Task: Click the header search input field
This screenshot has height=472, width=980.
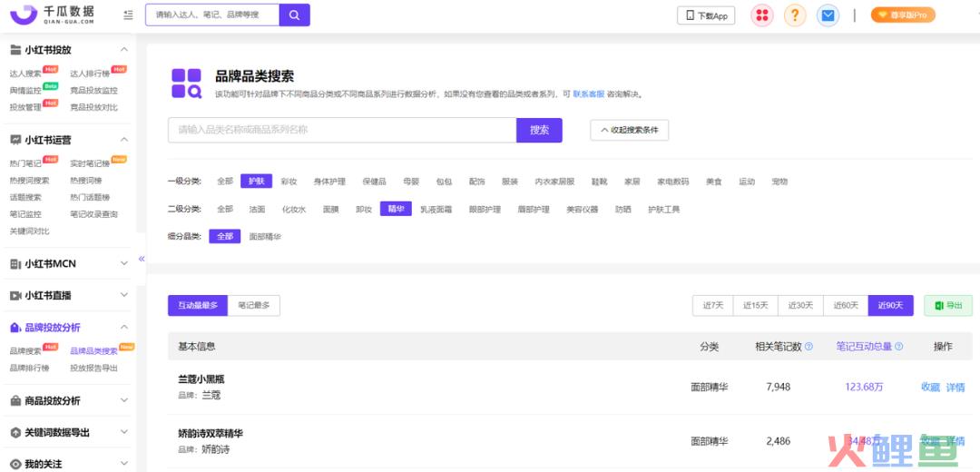Action: click(211, 15)
